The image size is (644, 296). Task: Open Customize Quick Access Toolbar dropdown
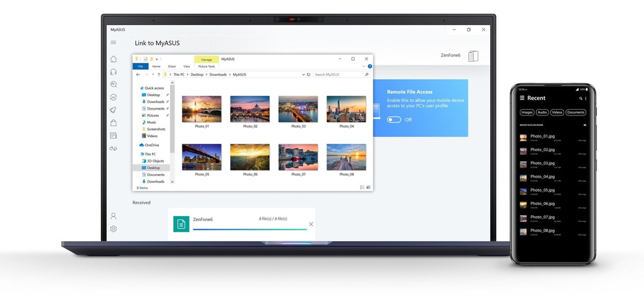(157, 59)
